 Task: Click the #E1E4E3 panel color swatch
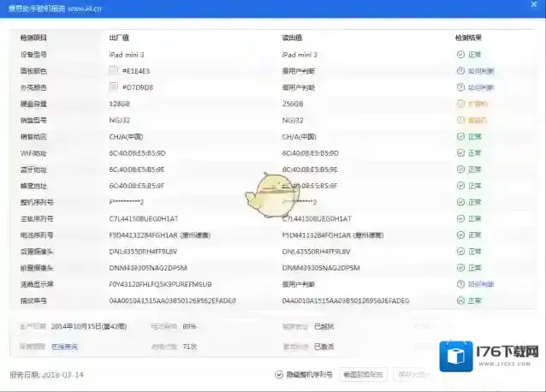point(113,71)
